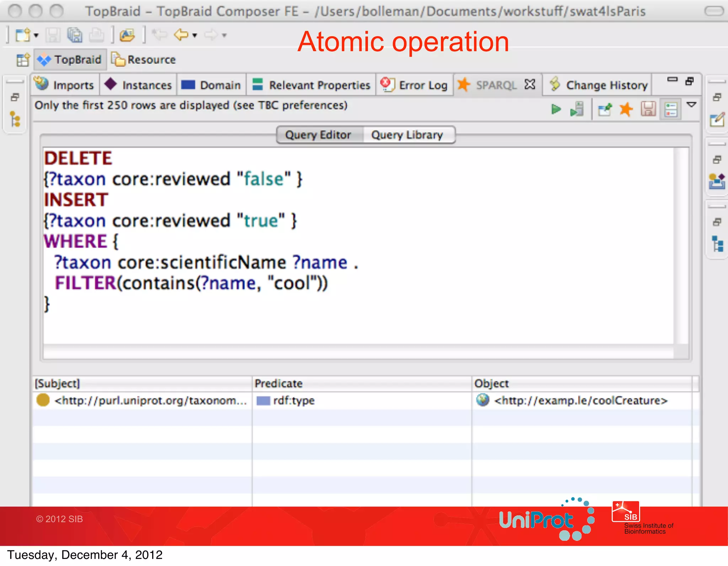Click the Open Perspective icon
The image size is (728, 566).
pyautogui.click(x=23, y=60)
